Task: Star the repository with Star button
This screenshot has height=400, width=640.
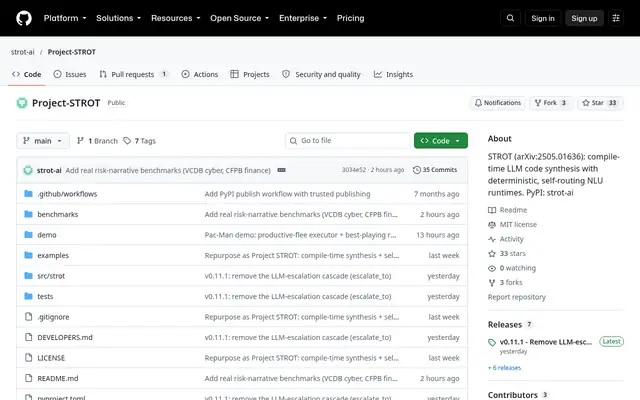Action: pyautogui.click(x=600, y=103)
